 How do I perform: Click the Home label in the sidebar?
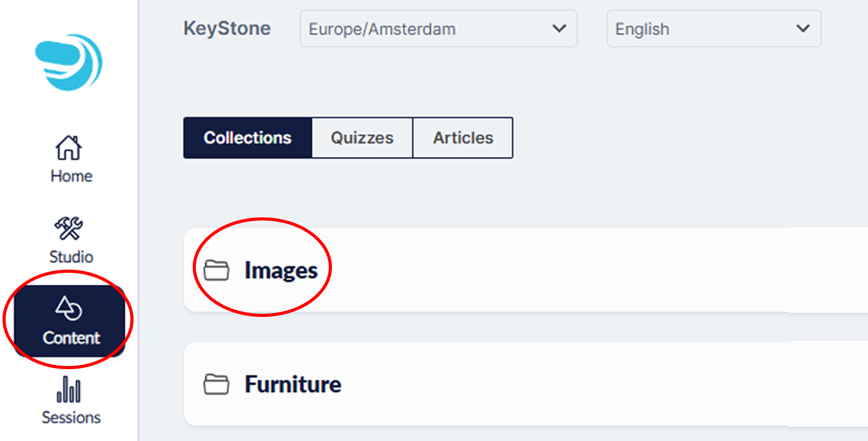(x=71, y=176)
